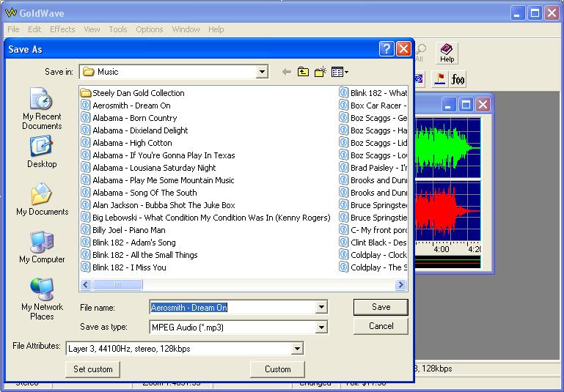Click the Up One Level folder icon

[x=303, y=72]
